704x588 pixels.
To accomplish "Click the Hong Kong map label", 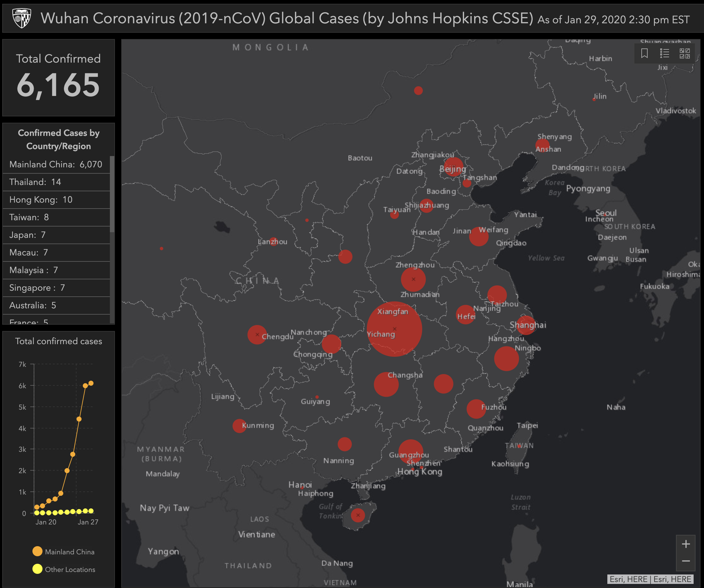I will click(420, 472).
